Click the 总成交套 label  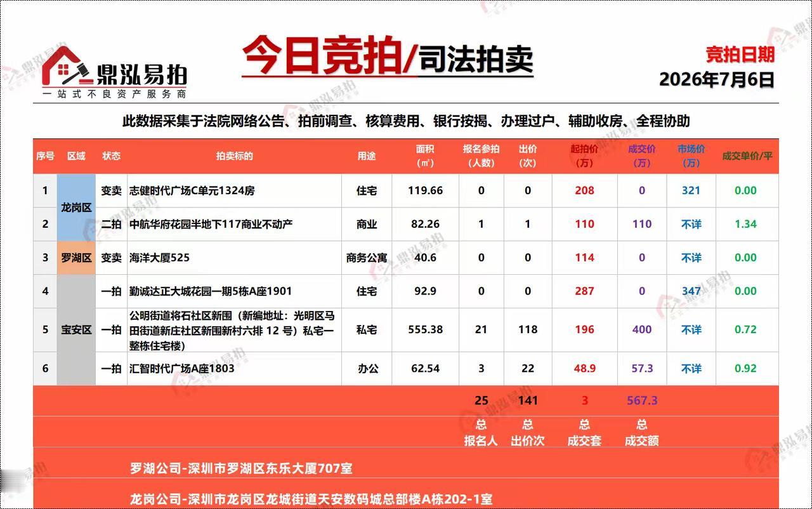(x=584, y=433)
